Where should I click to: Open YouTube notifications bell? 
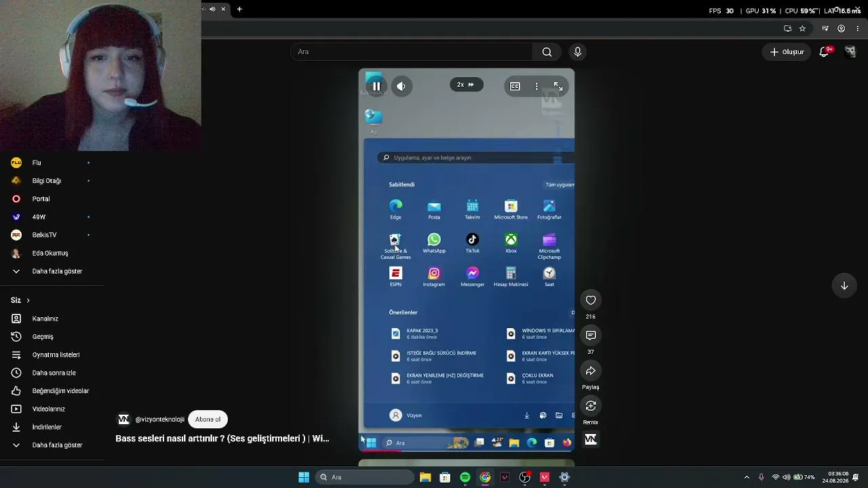[825, 52]
